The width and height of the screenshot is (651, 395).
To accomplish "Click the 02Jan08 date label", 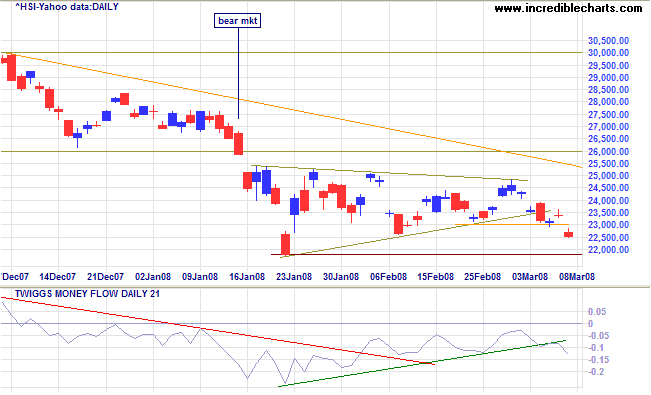I will coord(153,277).
